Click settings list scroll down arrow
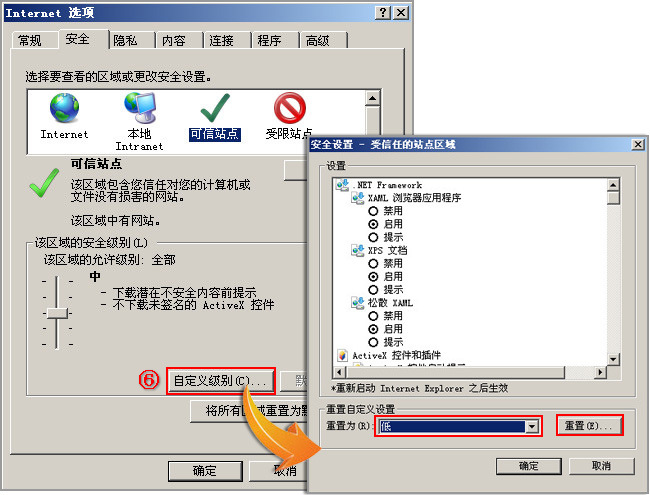The height and width of the screenshot is (495, 650). coord(613,359)
